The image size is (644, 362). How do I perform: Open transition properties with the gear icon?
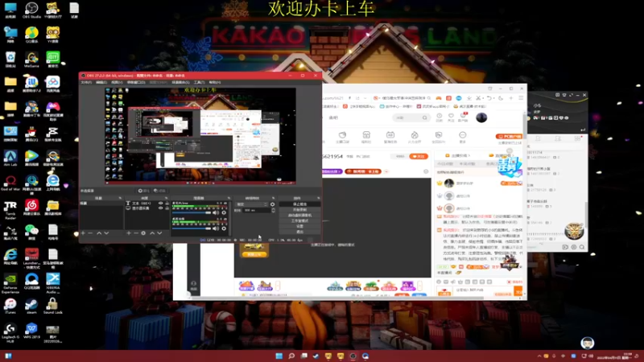point(272,204)
